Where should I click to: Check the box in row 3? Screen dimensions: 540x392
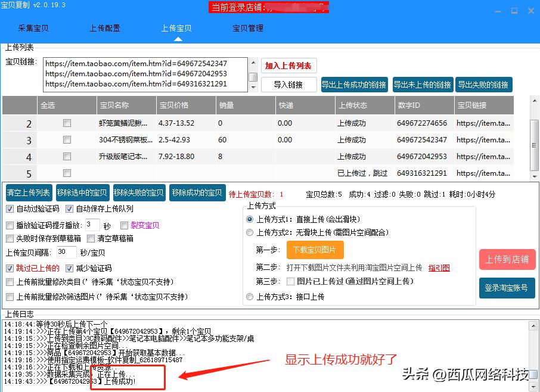pyautogui.click(x=67, y=140)
